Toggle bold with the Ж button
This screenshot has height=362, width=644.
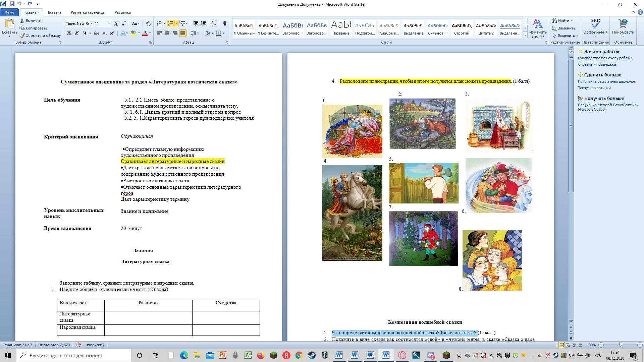[69, 33]
